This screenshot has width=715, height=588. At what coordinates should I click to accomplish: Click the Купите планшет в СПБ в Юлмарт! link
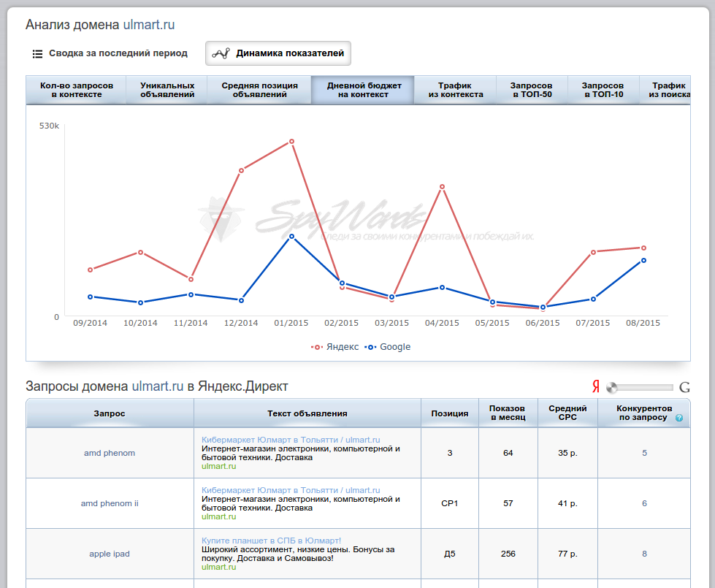tap(271, 541)
